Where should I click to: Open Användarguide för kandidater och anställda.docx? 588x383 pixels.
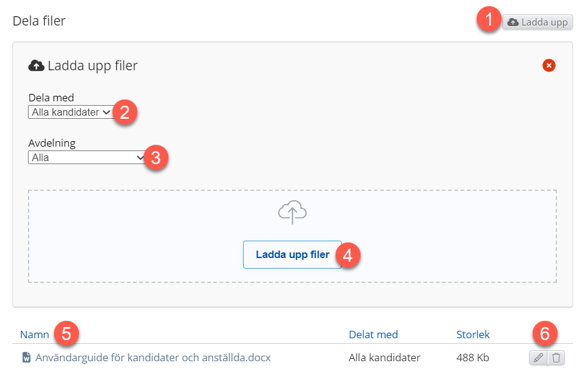click(x=153, y=358)
